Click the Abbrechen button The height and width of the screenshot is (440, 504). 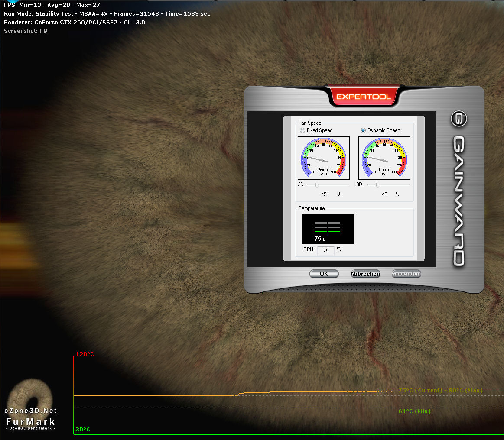pos(365,274)
